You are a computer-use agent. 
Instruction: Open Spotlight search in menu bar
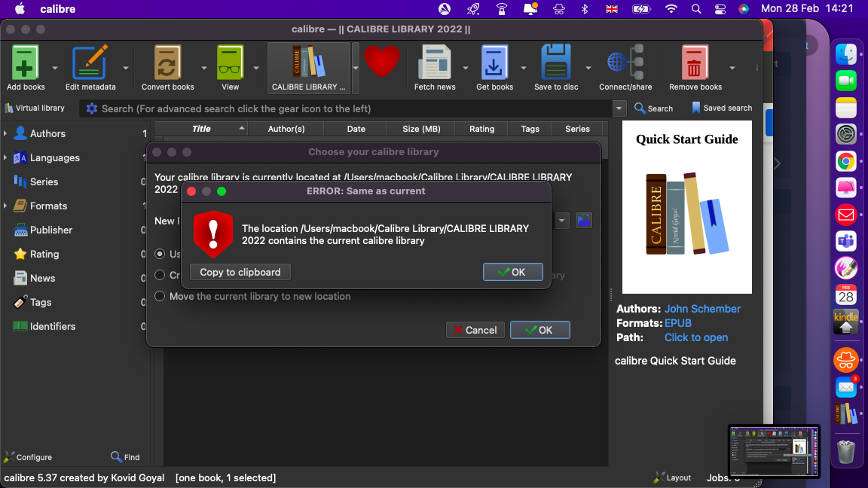(696, 9)
